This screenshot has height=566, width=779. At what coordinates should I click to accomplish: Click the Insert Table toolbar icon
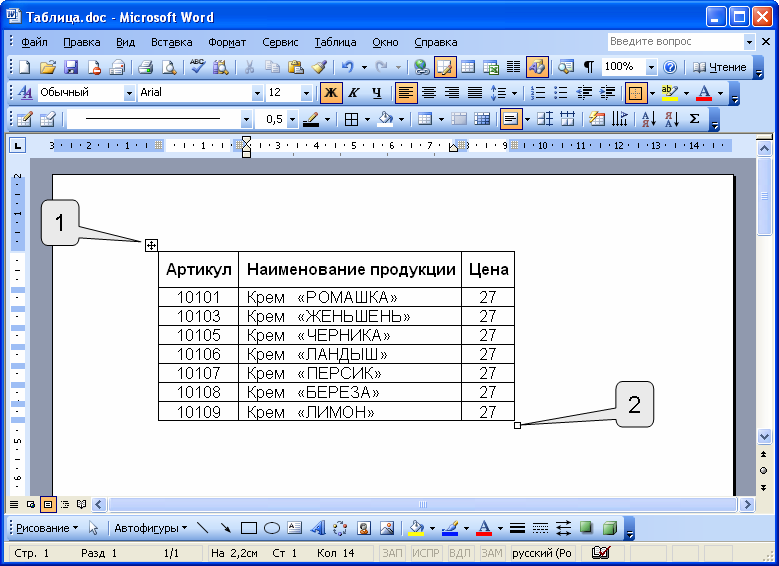(x=468, y=67)
